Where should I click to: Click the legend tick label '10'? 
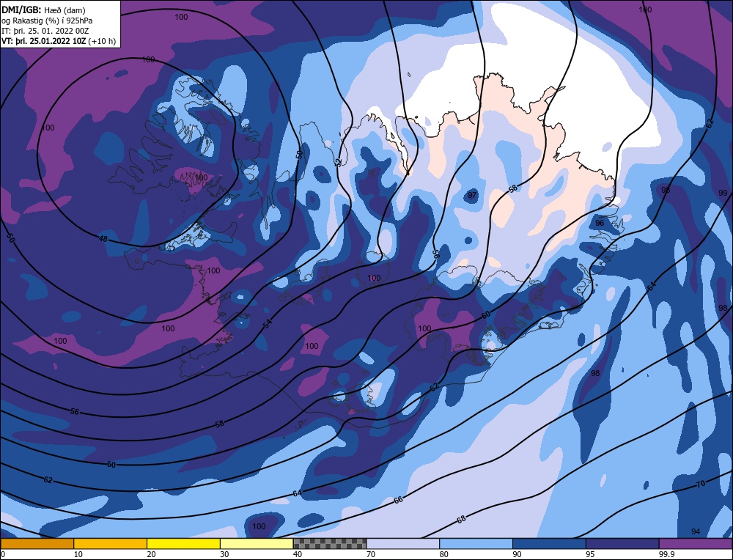(x=78, y=554)
